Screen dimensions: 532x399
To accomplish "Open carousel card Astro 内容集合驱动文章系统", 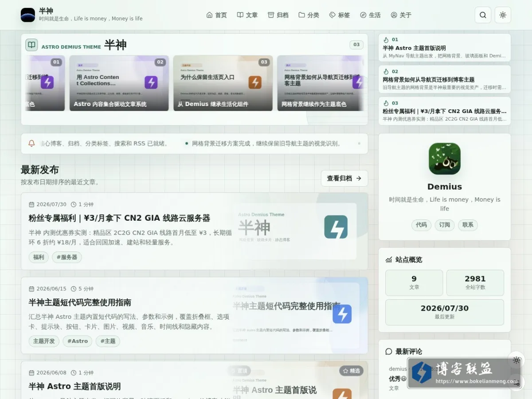I will pyautogui.click(x=119, y=83).
